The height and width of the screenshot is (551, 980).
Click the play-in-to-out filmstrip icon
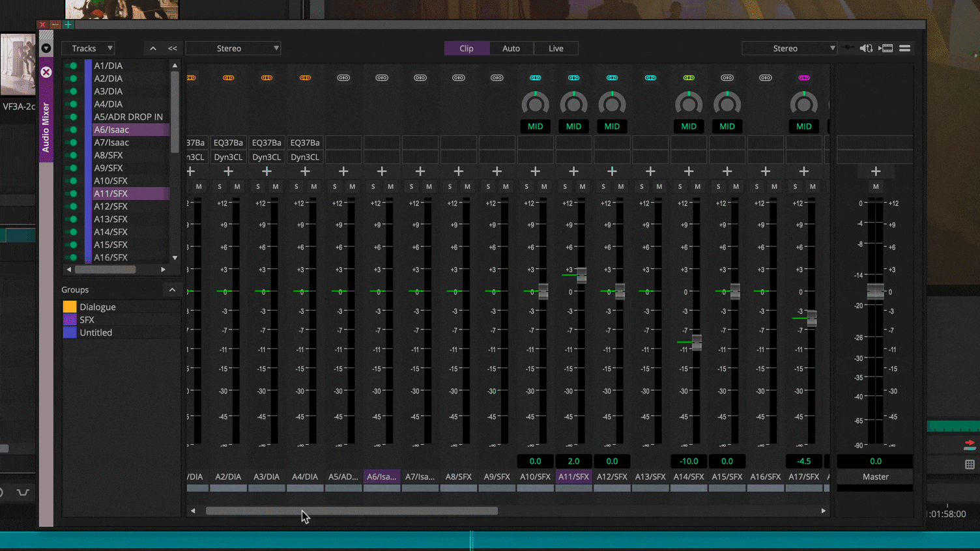[886, 48]
